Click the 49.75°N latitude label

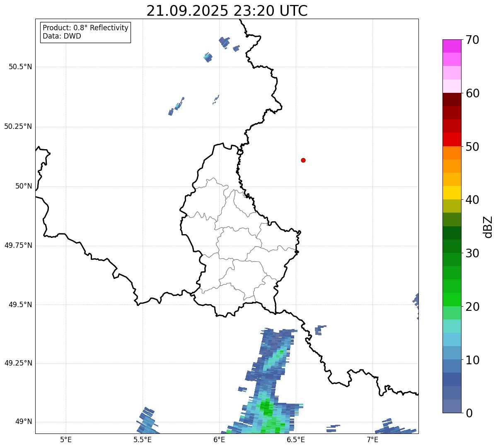point(18,245)
